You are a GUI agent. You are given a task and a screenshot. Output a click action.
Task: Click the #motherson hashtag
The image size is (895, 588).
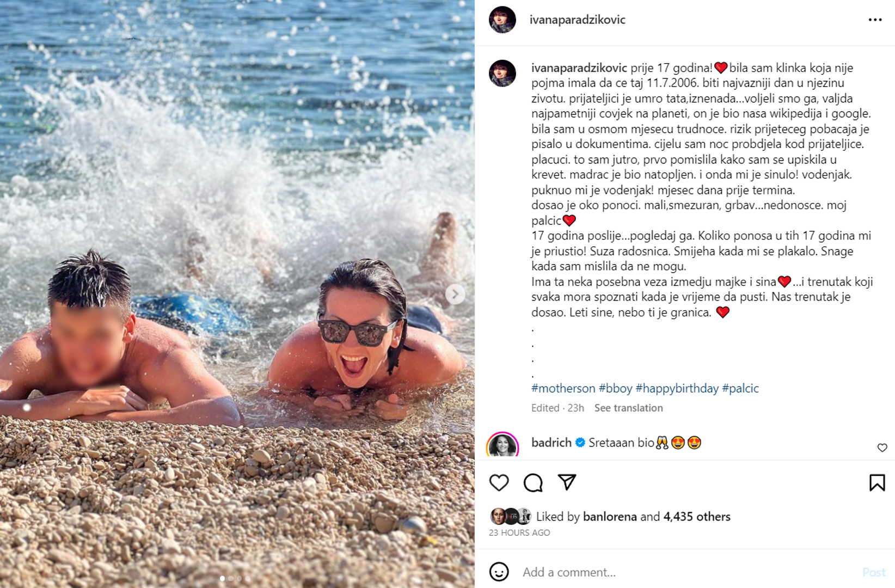[x=563, y=388]
